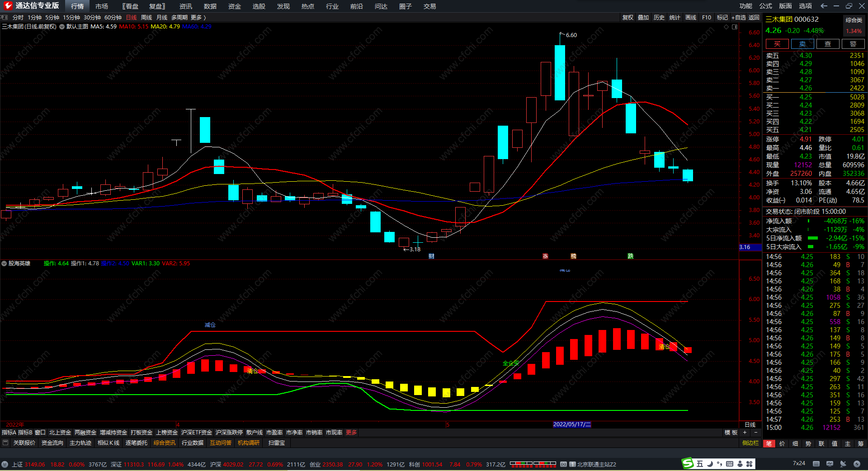Toggle the 联 linked tab

[821, 443]
